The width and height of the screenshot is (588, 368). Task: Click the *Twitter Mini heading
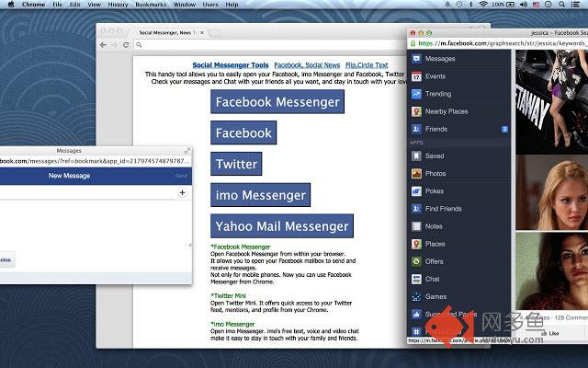tap(229, 295)
